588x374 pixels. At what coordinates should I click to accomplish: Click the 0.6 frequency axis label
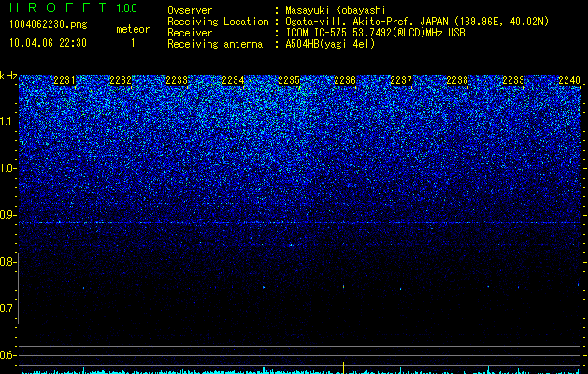point(7,355)
